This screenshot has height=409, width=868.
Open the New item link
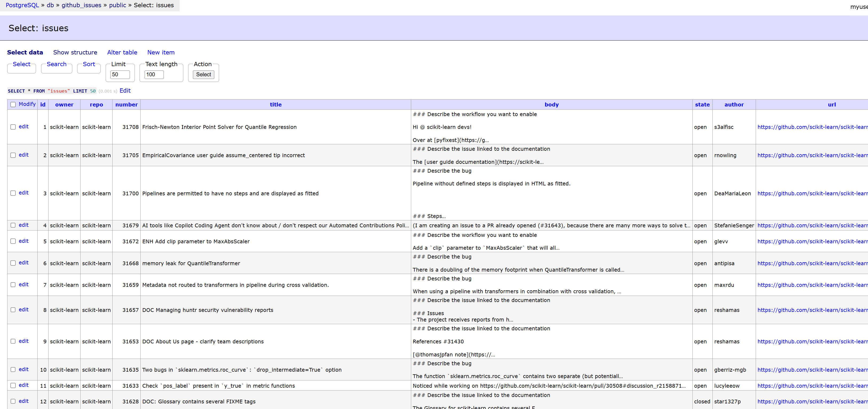[161, 52]
